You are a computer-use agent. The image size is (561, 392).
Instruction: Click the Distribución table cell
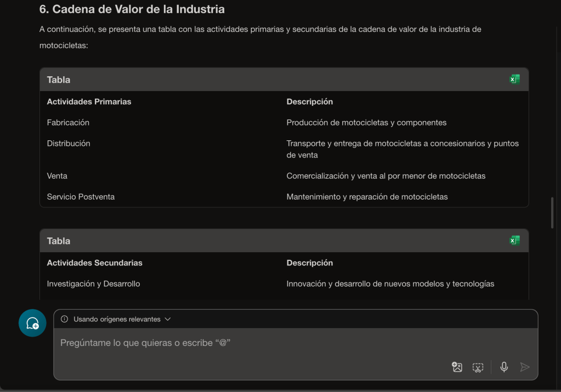(x=69, y=143)
